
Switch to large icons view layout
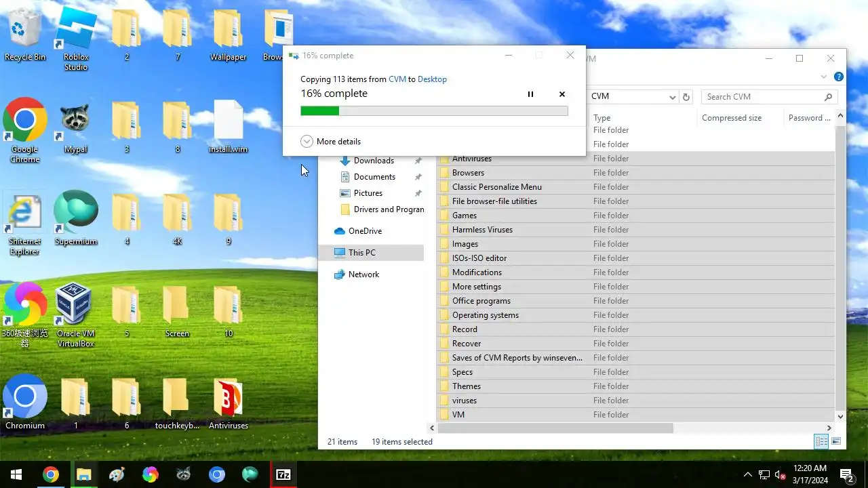(x=836, y=442)
